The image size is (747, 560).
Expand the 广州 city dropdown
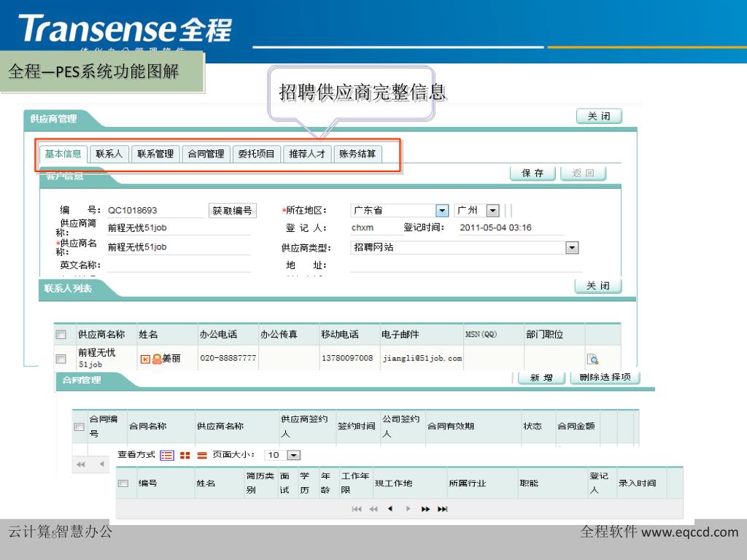coord(493,211)
